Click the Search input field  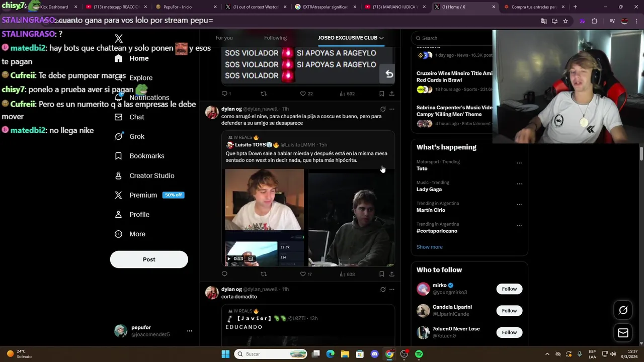click(453, 38)
